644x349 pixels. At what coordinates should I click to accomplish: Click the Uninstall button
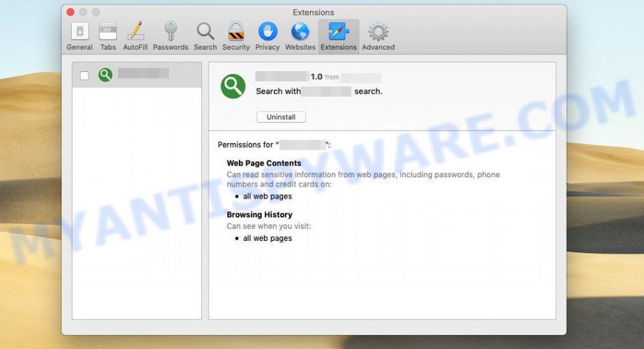point(281,117)
